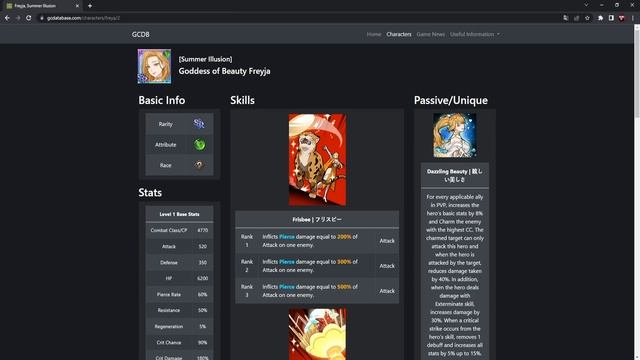Image resolution: width=640 pixels, height=360 pixels.
Task: Click the Race label in Basic Info
Action: coord(165,165)
